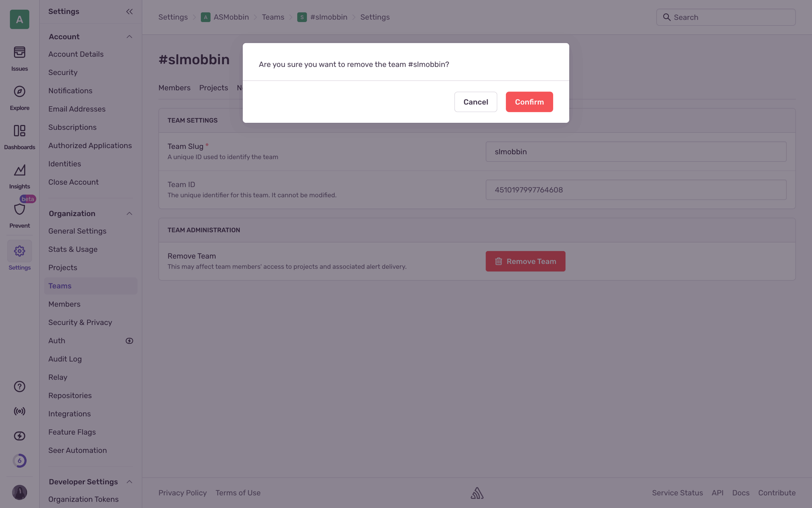Screen dimensions: 812x508
Task: Open the user avatar menu
Action: (x=19, y=492)
